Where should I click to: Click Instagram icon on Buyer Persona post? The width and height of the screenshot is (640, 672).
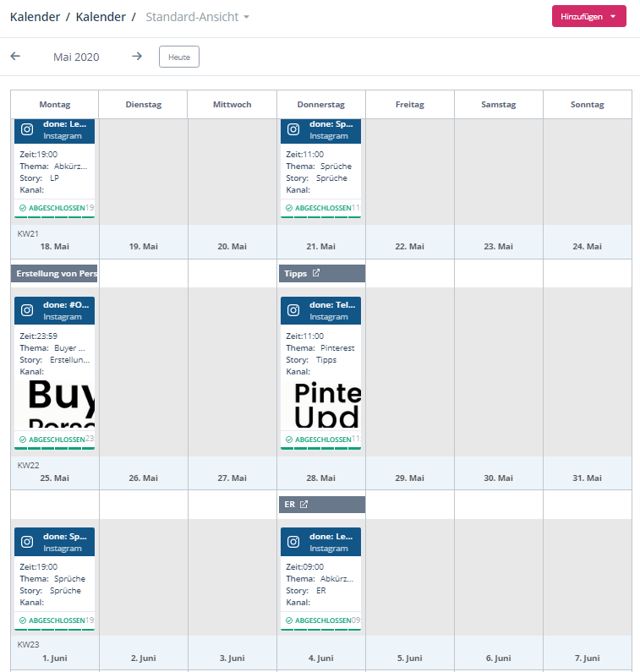27,310
